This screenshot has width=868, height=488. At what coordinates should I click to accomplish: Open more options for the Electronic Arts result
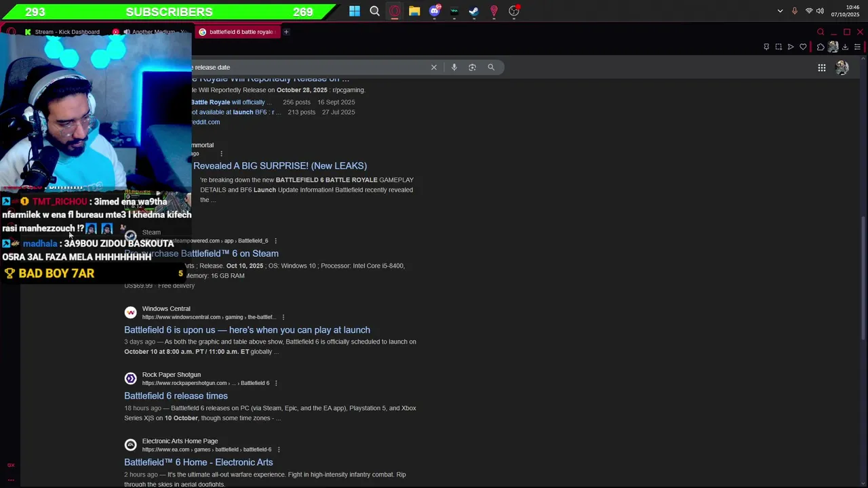(x=279, y=449)
